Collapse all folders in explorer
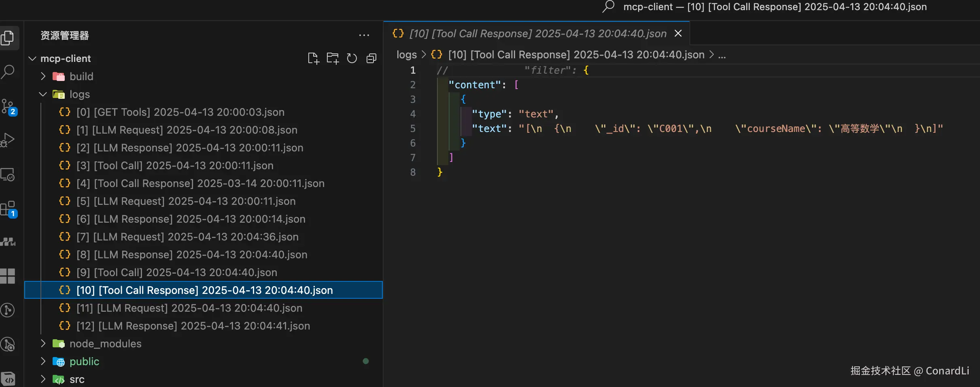 point(371,58)
